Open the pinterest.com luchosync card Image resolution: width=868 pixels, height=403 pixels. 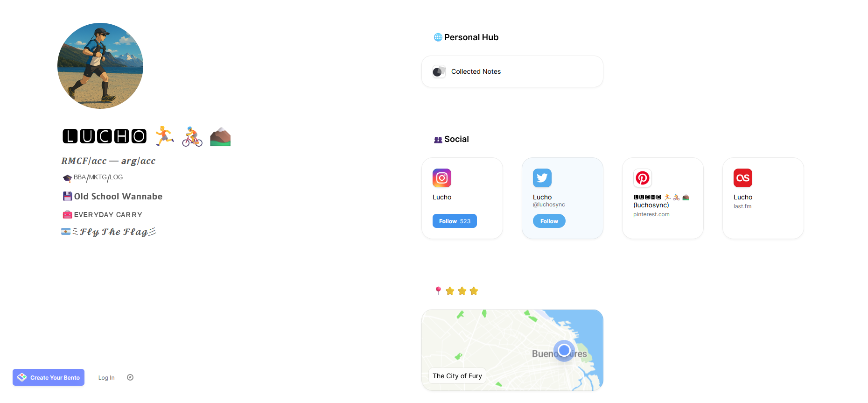663,198
